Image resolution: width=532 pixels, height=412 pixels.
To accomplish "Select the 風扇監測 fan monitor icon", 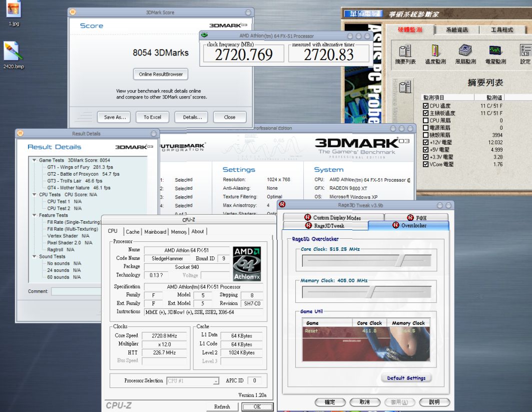I will 465,51.
